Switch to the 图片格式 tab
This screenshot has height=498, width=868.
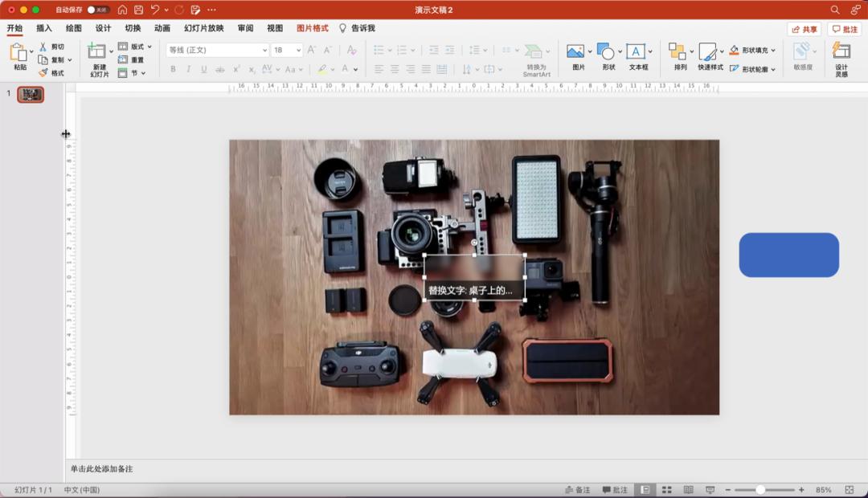[x=312, y=28]
